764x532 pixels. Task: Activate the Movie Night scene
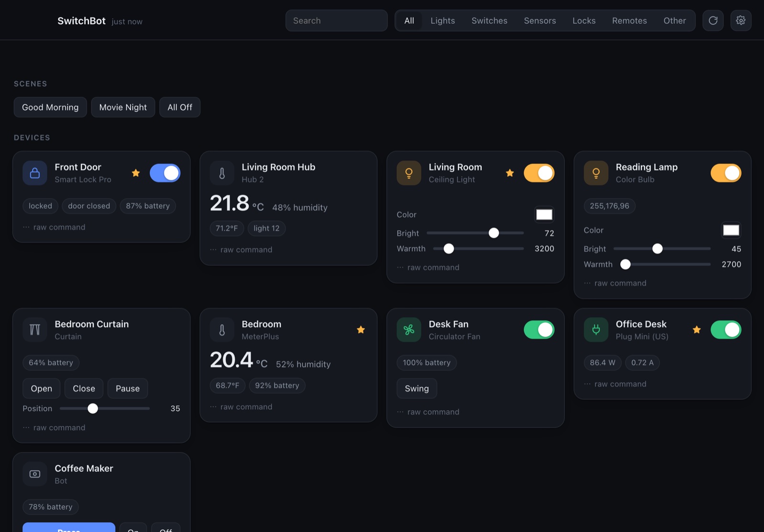point(123,107)
